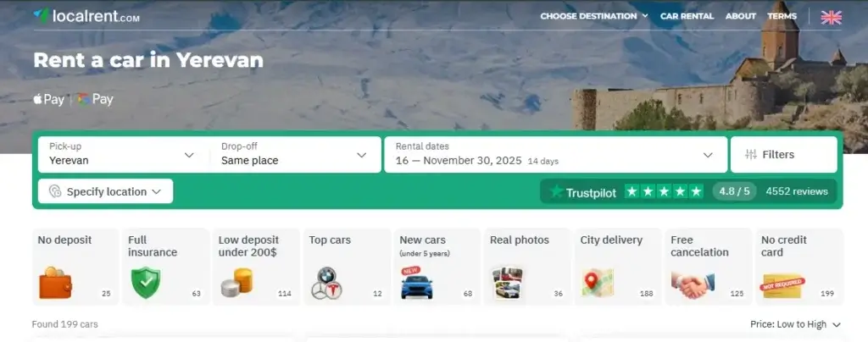
Task: Open the Filters button
Action: point(784,154)
